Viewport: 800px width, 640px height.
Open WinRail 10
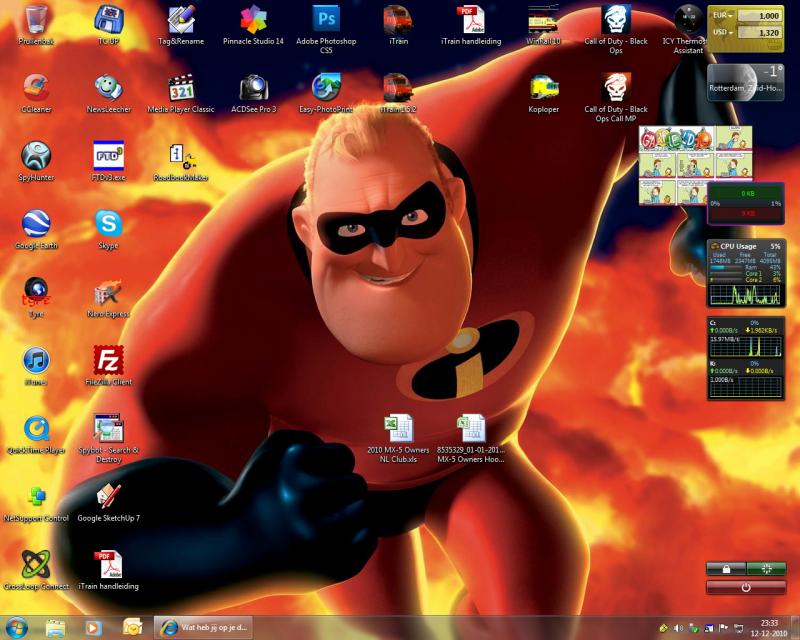[543, 24]
